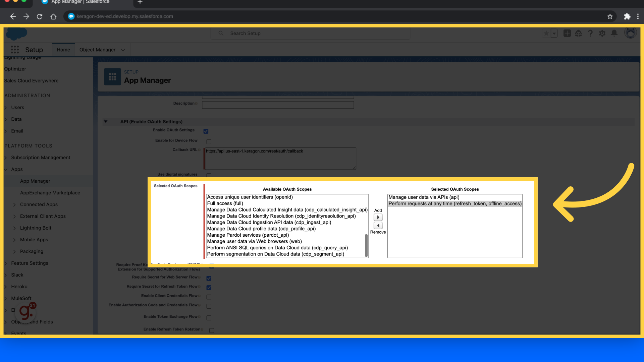Reload the page with browser refresh
Viewport: 644px width, 362px height.
[40, 16]
